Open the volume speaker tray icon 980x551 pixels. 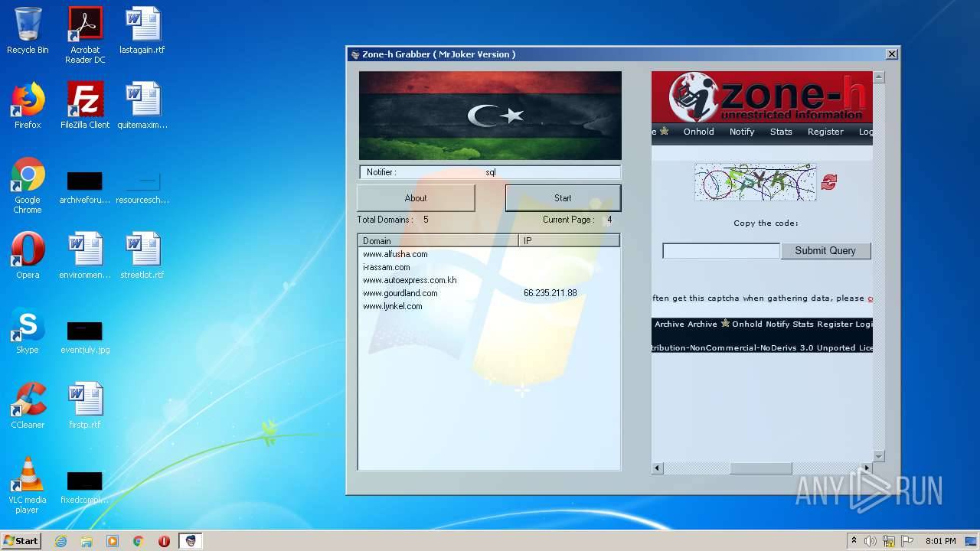[871, 541]
